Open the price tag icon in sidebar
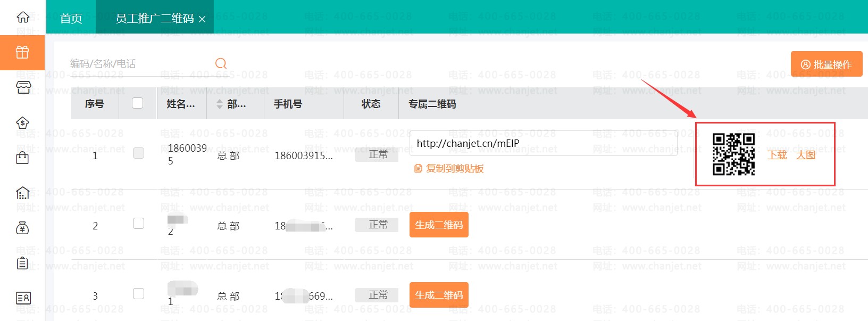The height and width of the screenshot is (321, 868). (22, 123)
